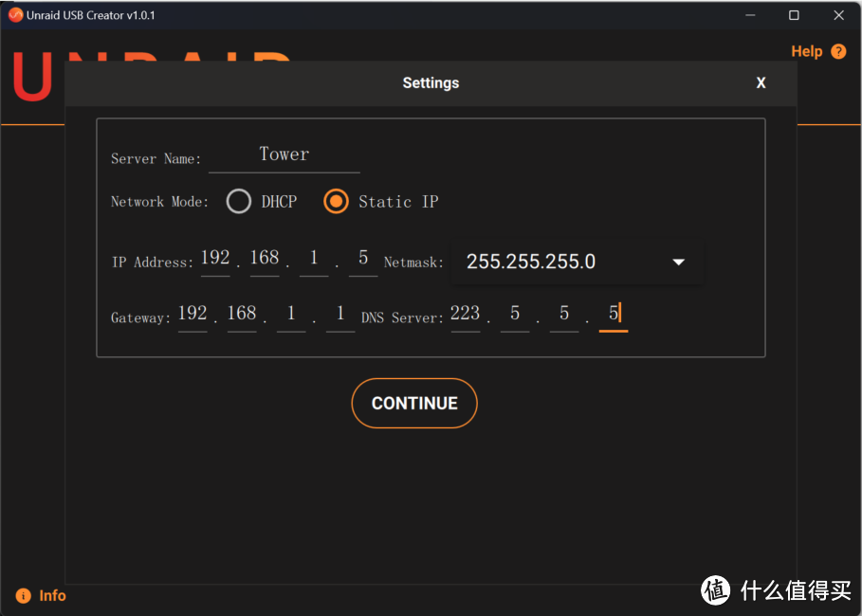Edit the Server Name field Tower

click(284, 155)
